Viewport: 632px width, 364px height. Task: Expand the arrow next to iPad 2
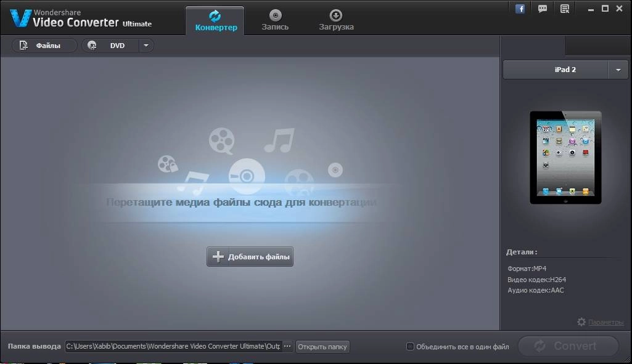click(618, 70)
